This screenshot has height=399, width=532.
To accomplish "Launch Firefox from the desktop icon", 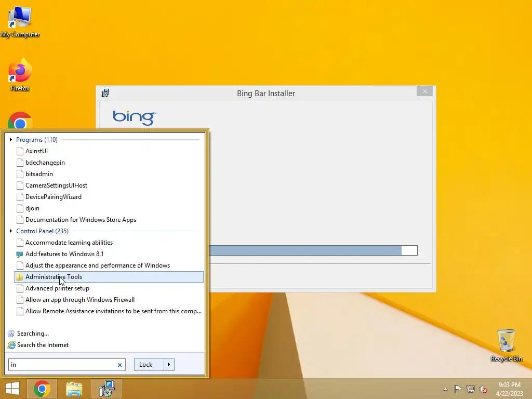I will pyautogui.click(x=20, y=75).
